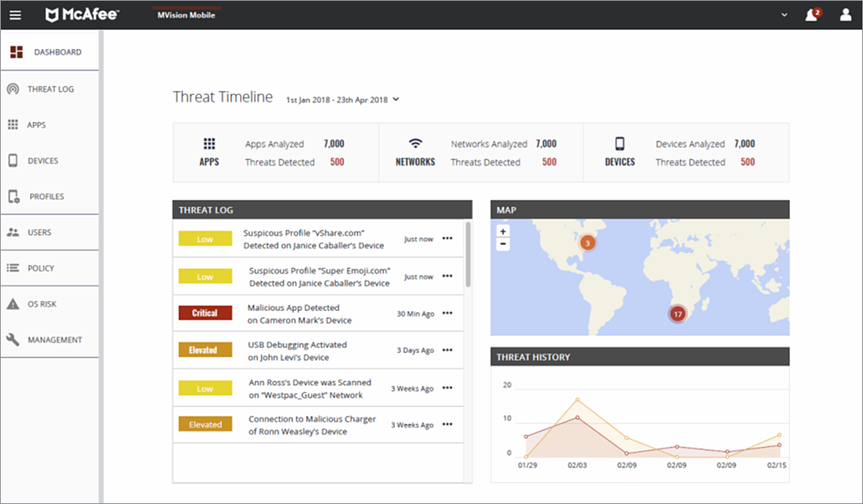
Task: Open the hamburger menu icon
Action: (x=15, y=15)
